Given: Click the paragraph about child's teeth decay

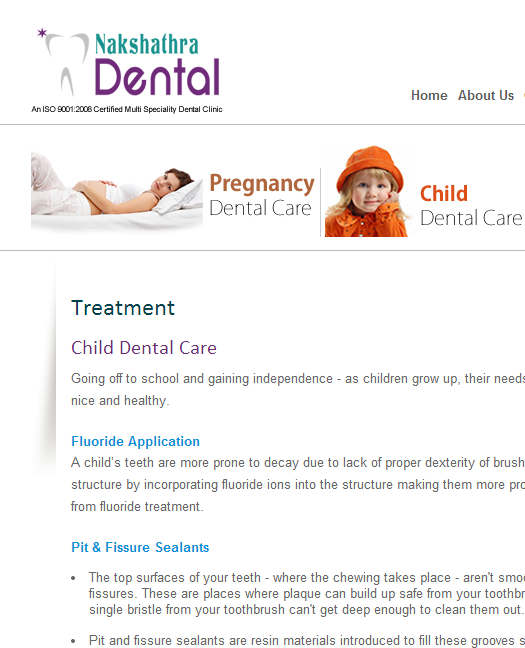Looking at the screenshot, I should click(x=298, y=484).
